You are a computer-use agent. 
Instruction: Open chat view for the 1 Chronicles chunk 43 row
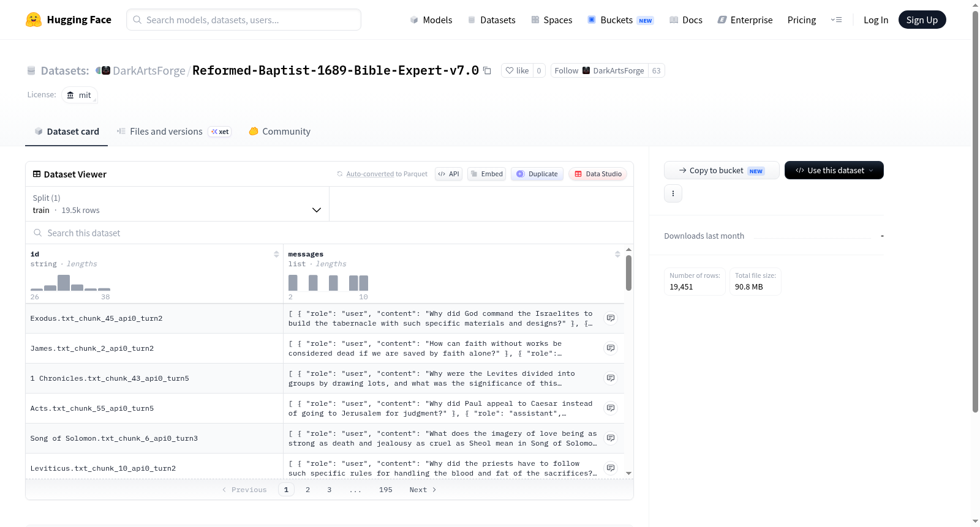click(611, 378)
